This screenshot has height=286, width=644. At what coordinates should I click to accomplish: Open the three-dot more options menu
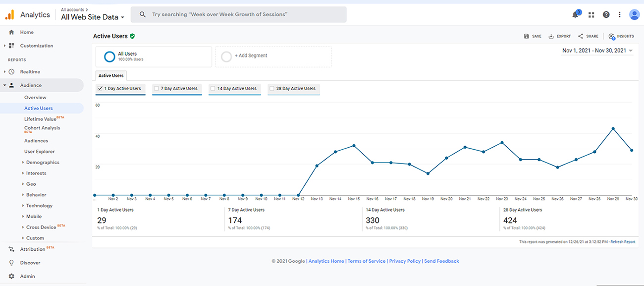620,15
